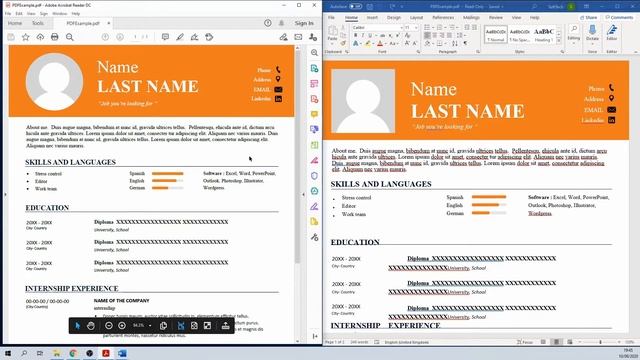Click the star bookmark icon in Acrobat
Viewport: 640px width, 360px height.
pyautogui.click(x=25, y=37)
